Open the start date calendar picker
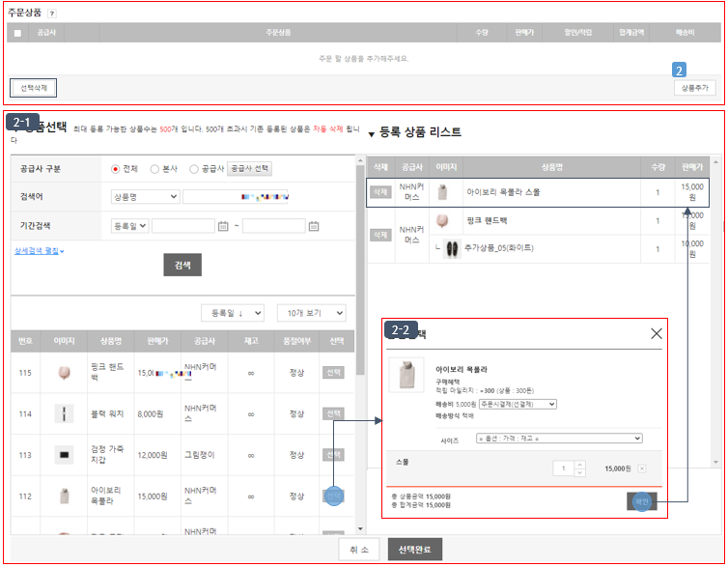Viewport: 728px width, 567px height. (x=223, y=226)
